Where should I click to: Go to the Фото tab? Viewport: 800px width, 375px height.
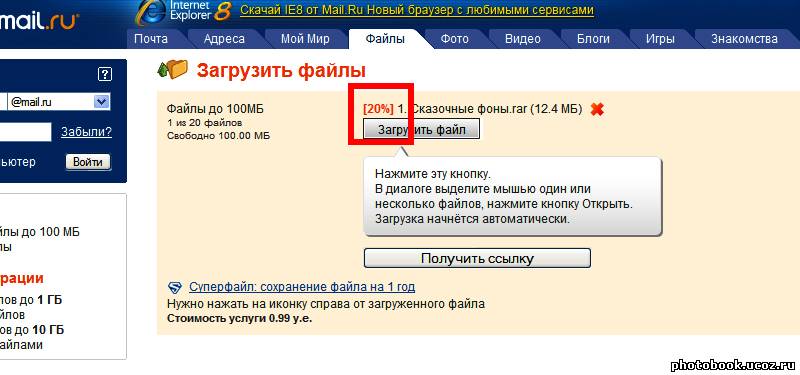coord(454,39)
